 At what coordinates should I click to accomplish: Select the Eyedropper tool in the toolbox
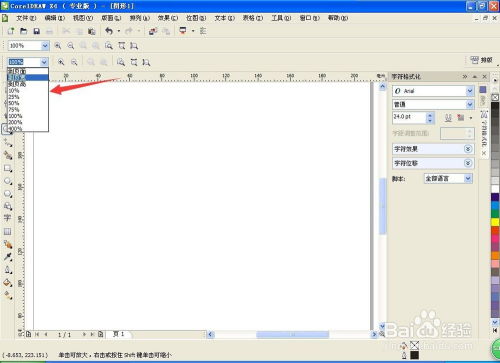point(8,257)
